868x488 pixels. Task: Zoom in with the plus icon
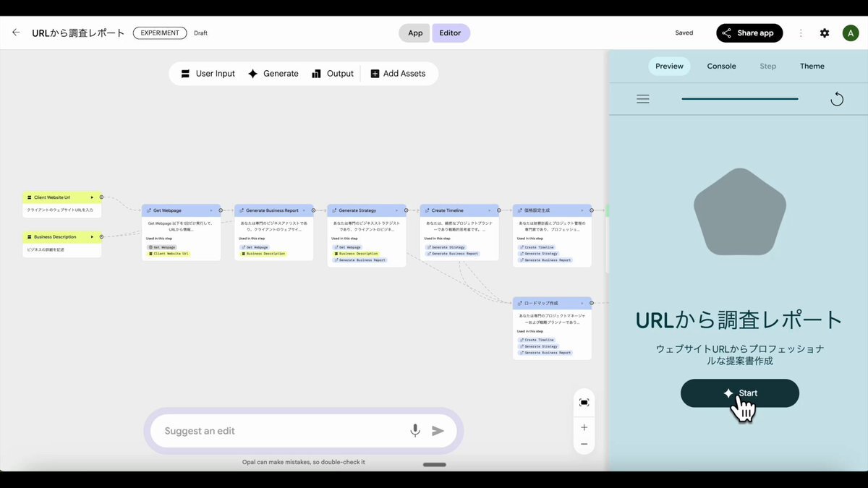584,427
